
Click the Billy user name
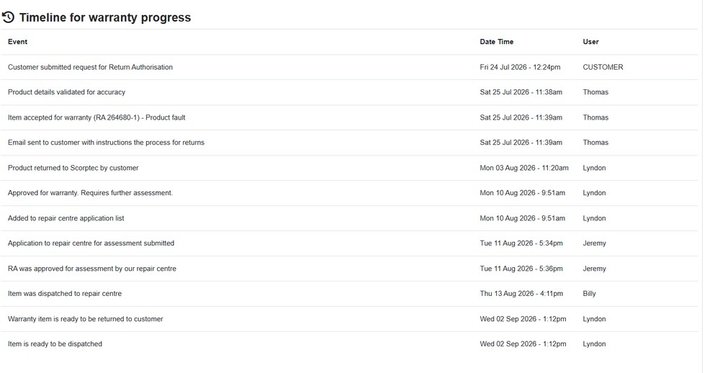coord(589,294)
